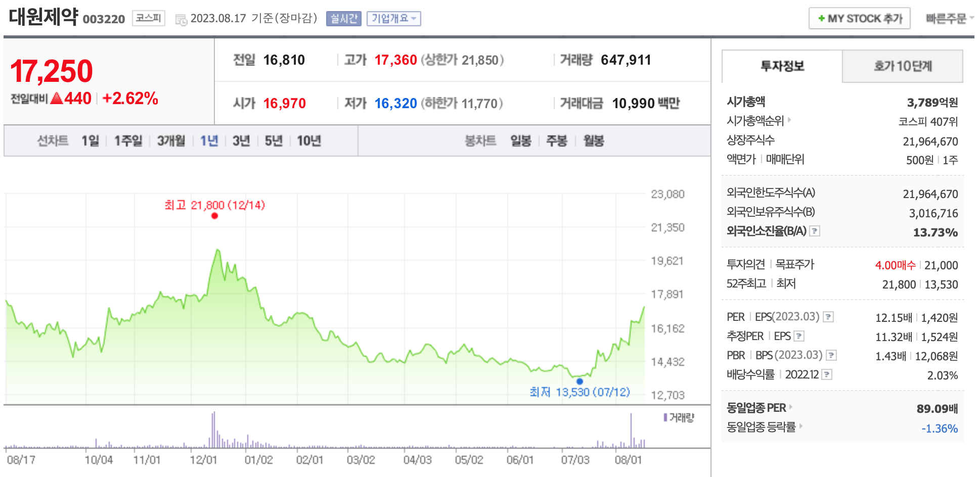The height and width of the screenshot is (477, 980).
Task: Expand the 동일업종 PER arrow link
Action: point(790,407)
